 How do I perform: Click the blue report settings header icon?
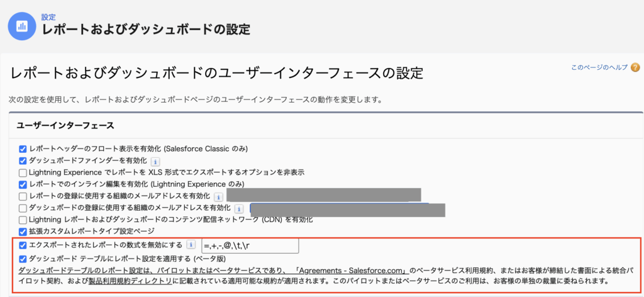click(22, 26)
